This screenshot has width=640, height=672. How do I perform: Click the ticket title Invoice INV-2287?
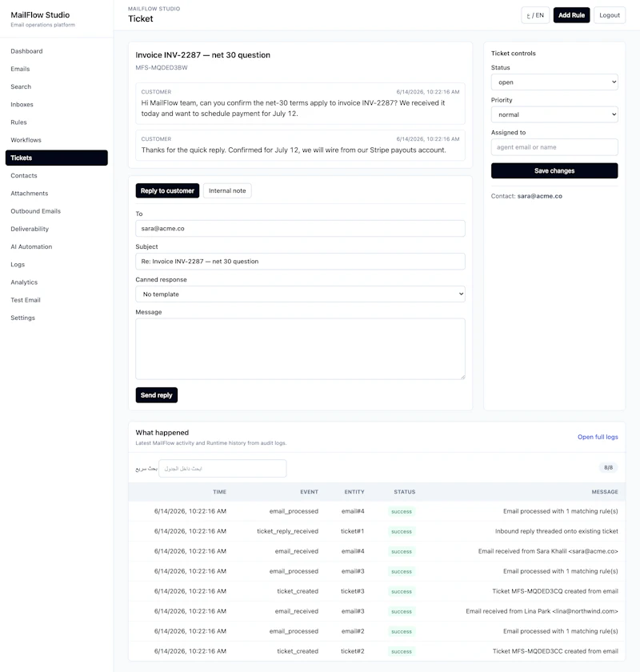click(202, 55)
